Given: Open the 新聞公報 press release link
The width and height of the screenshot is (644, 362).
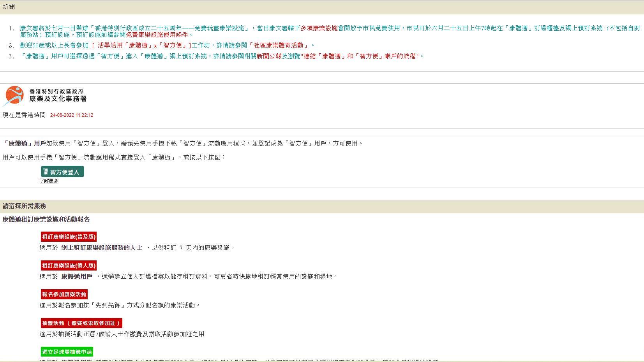Looking at the screenshot, I should tap(269, 56).
